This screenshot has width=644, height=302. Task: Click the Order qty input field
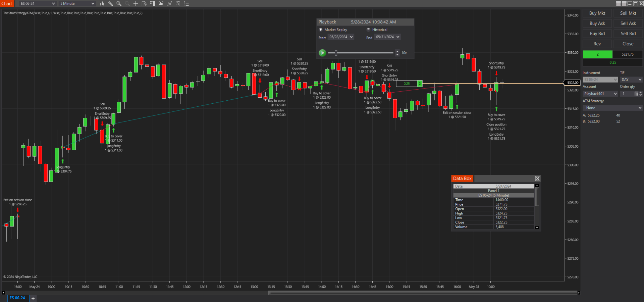(627, 94)
